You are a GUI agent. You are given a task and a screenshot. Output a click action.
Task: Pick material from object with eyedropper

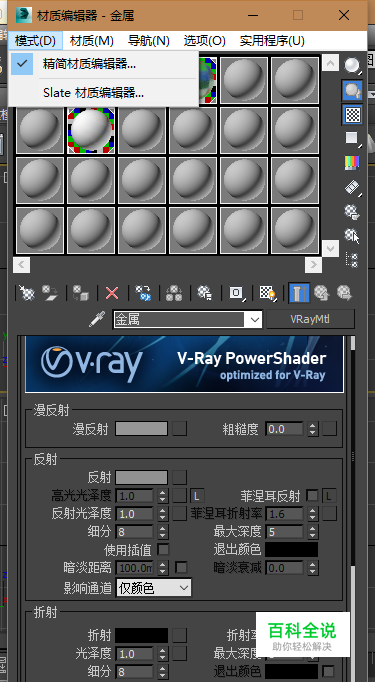[97, 320]
